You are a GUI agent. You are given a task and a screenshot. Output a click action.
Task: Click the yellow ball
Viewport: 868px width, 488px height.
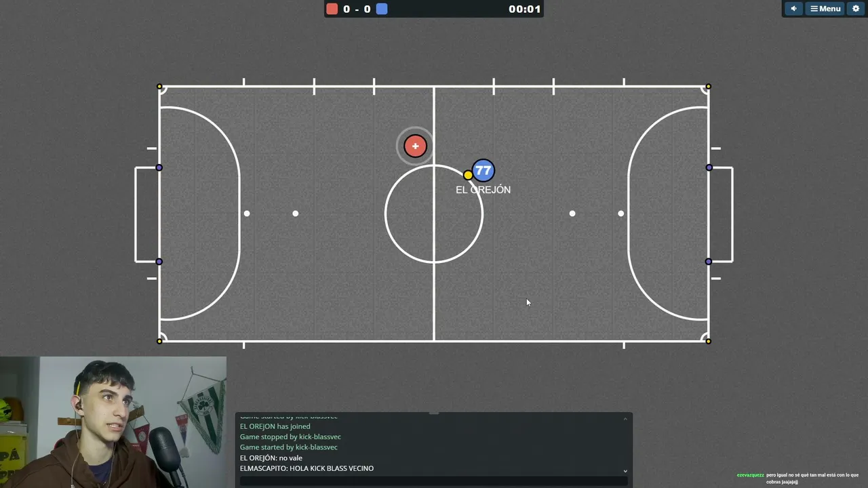[x=468, y=176]
